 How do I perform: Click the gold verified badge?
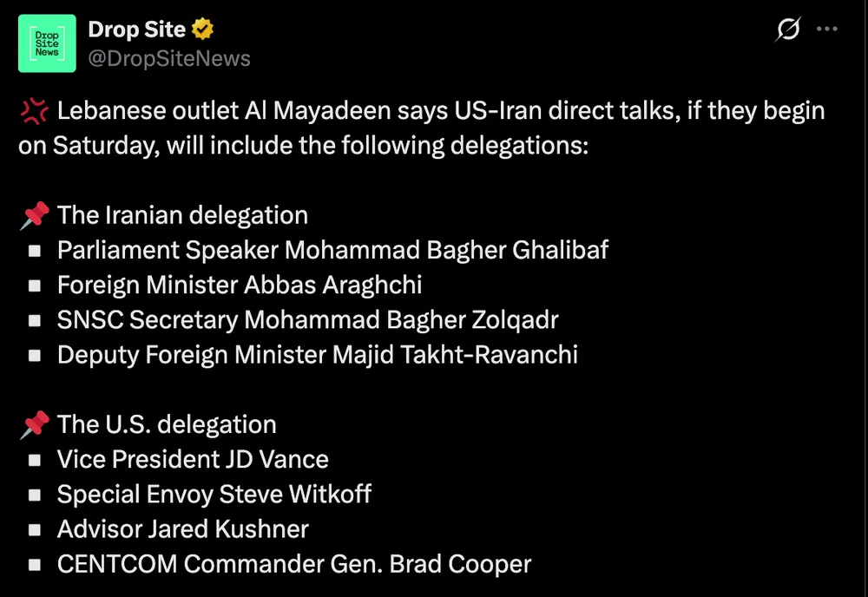(203, 30)
